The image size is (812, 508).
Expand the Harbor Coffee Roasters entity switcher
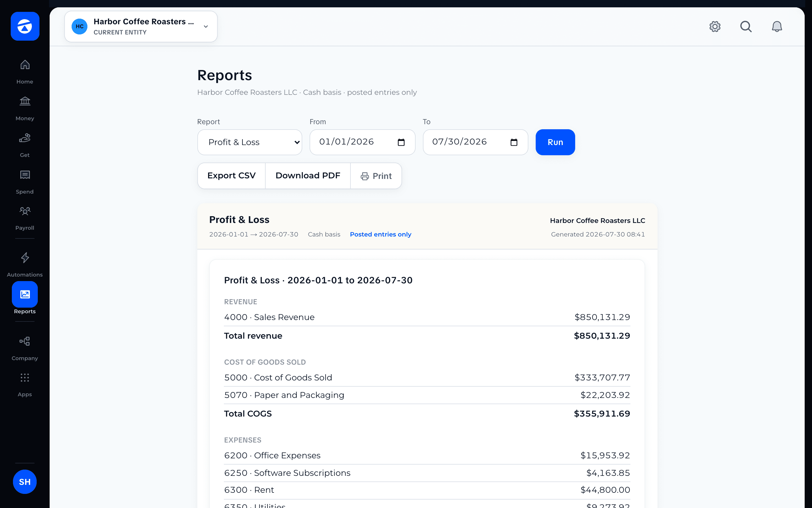coord(141,27)
